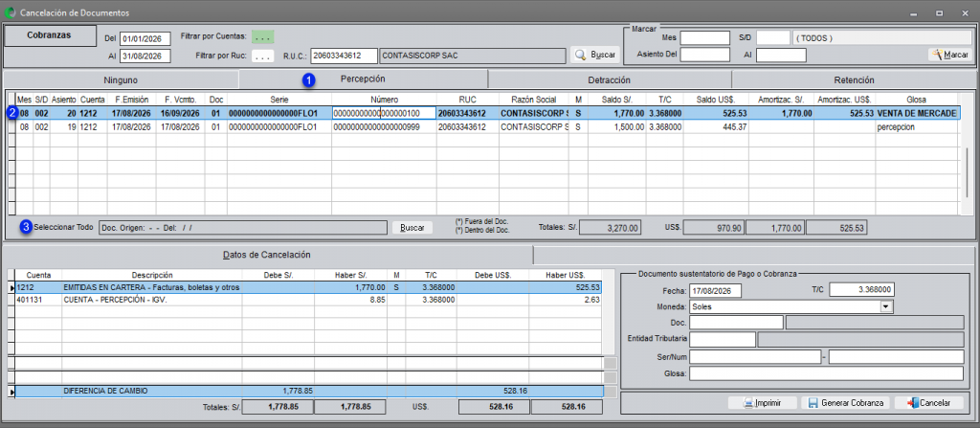Click the number ending in 999
Image resolution: width=980 pixels, height=428 pixels.
coord(384,127)
